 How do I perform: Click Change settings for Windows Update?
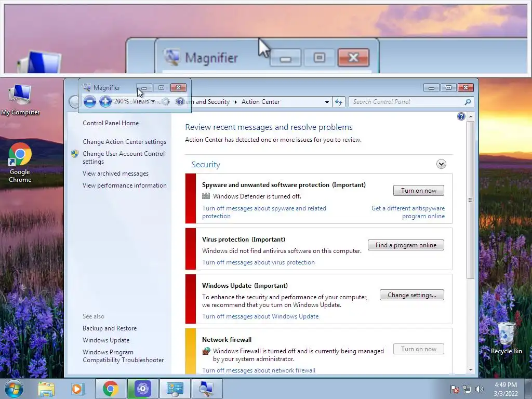click(412, 295)
